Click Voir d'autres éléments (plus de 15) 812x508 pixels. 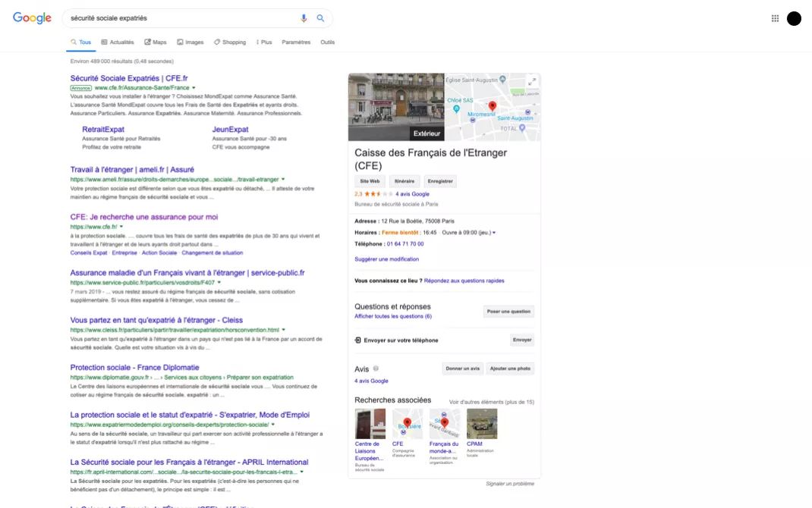tap(492, 402)
